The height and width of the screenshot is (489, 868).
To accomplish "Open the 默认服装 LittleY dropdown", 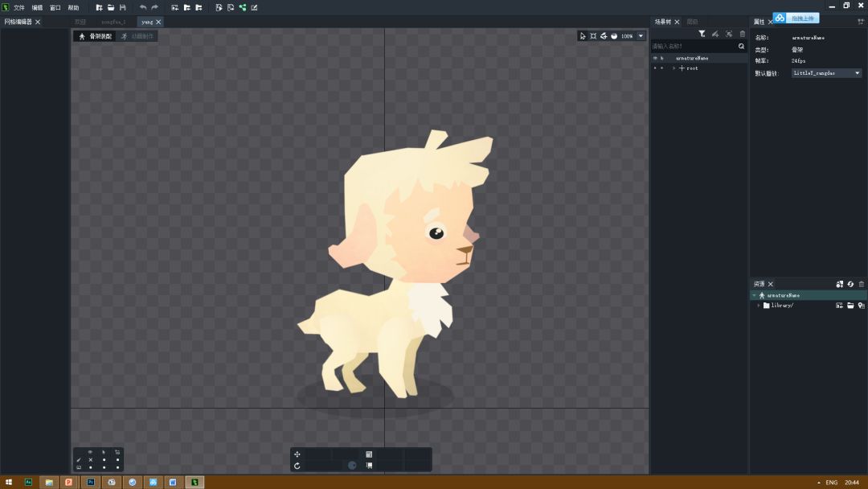I will coord(826,73).
